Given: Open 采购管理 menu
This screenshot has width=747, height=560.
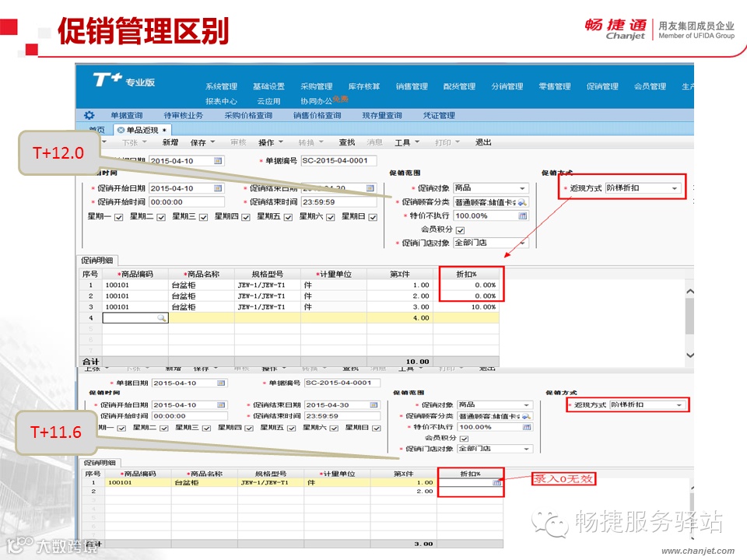Looking at the screenshot, I should [317, 86].
